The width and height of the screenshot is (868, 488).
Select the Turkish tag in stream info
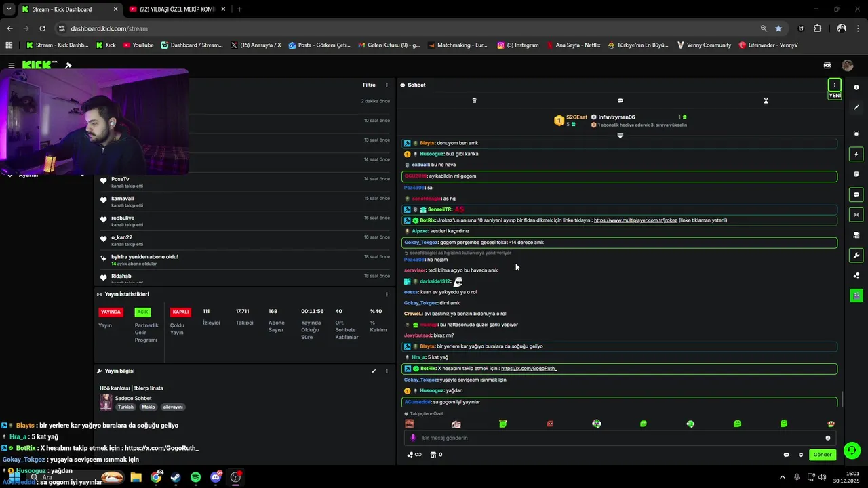click(x=125, y=407)
